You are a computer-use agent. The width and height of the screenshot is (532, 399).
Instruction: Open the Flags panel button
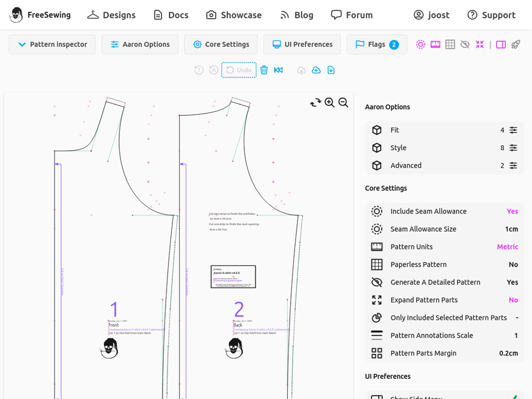(377, 44)
